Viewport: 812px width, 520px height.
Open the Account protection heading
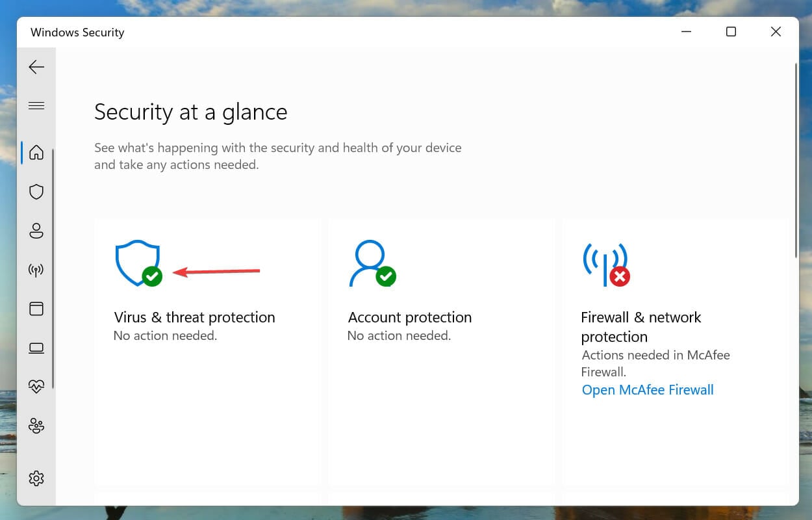(x=410, y=317)
